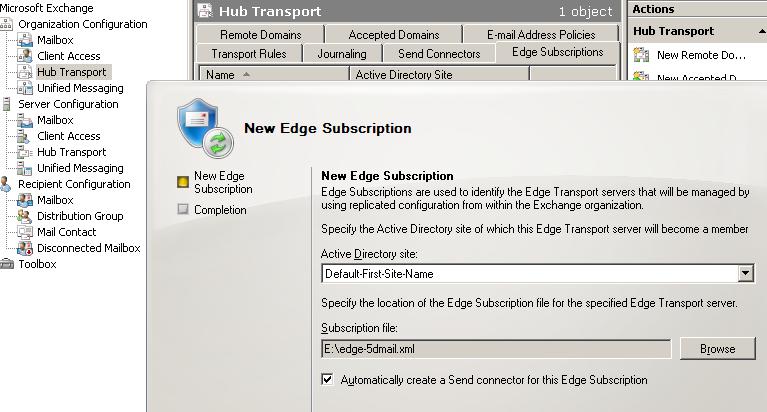The height and width of the screenshot is (412, 767).
Task: Click the Subscription file path field
Action: [x=496, y=349]
